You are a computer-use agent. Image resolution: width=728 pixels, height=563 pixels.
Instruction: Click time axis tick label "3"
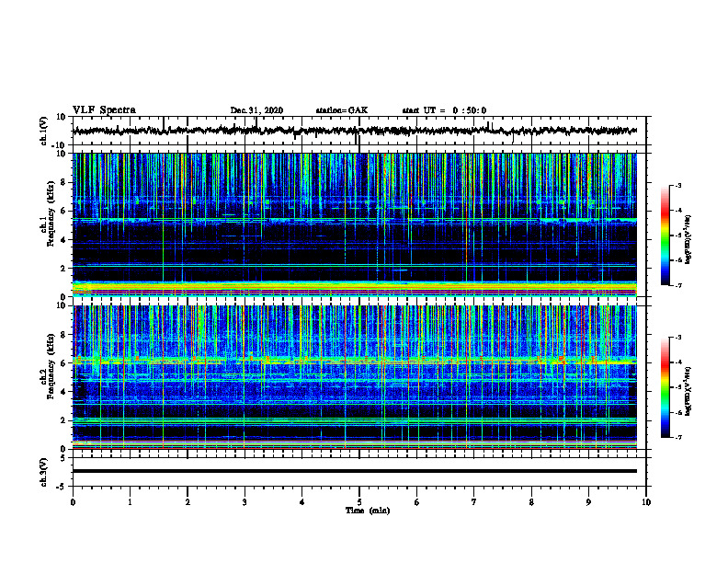245,502
